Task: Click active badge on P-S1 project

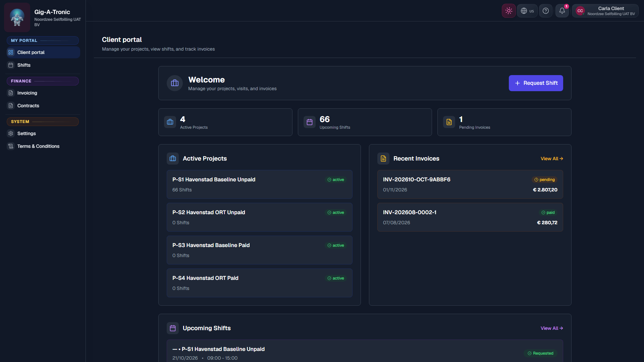Action: (x=336, y=180)
